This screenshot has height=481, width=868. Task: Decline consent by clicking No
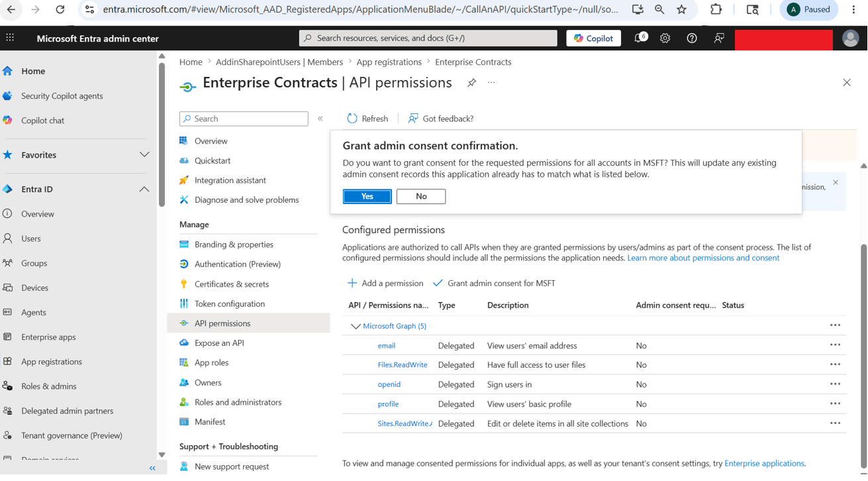[x=420, y=196]
